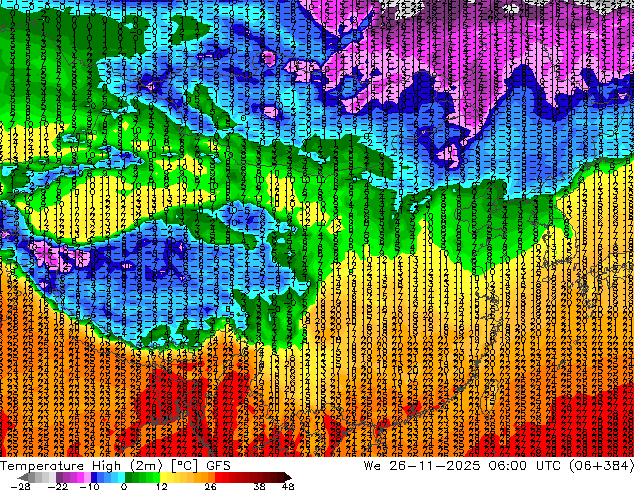Click the legend value "-28"

click(x=20, y=486)
